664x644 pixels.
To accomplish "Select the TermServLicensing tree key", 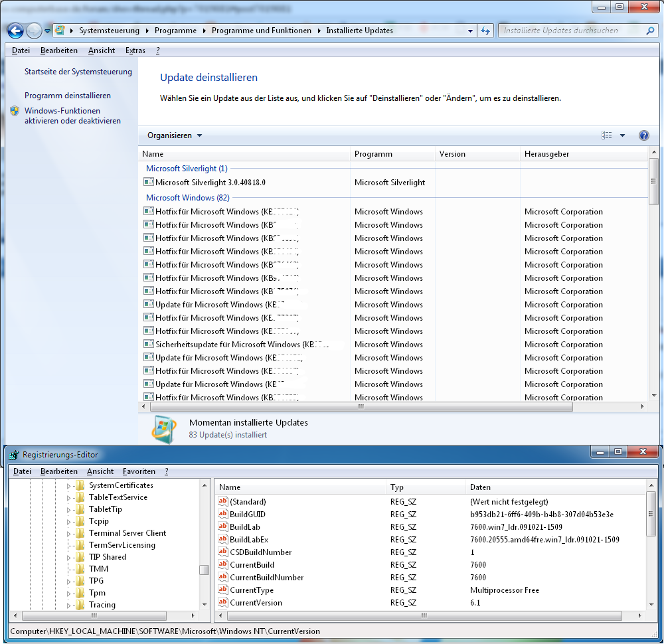I will pyautogui.click(x=122, y=545).
